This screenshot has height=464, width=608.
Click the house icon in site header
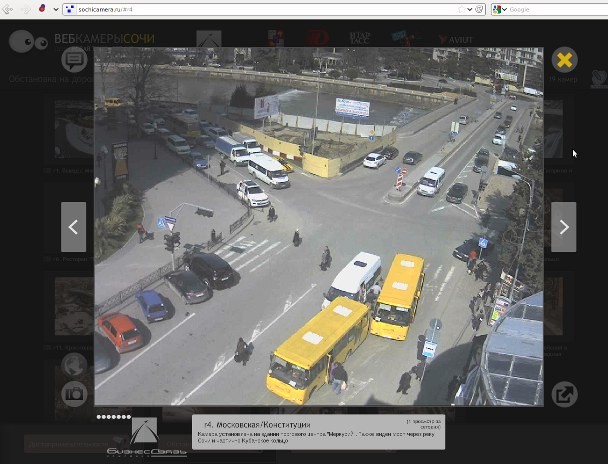tap(209, 39)
